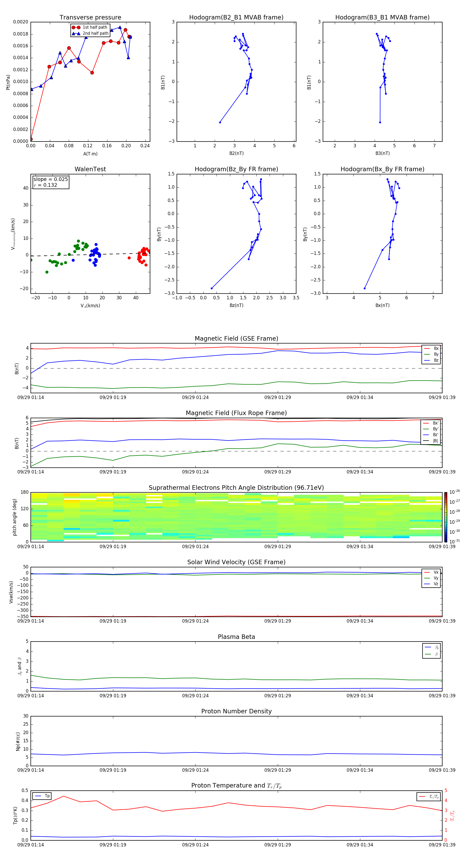The width and height of the screenshot is (473, 868).
Task: Click the 'Solar Wind Velocity (GSE Frame)' title
Action: (x=236, y=562)
